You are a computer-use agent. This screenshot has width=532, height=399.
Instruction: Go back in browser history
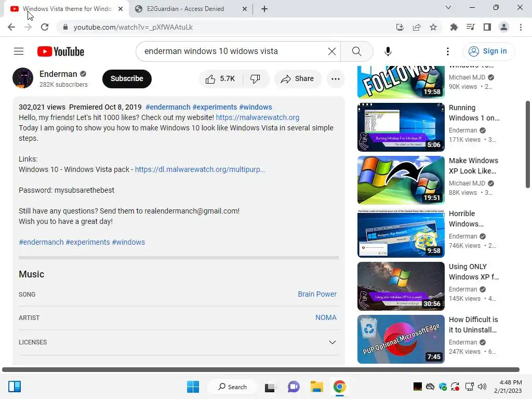[x=11, y=27]
